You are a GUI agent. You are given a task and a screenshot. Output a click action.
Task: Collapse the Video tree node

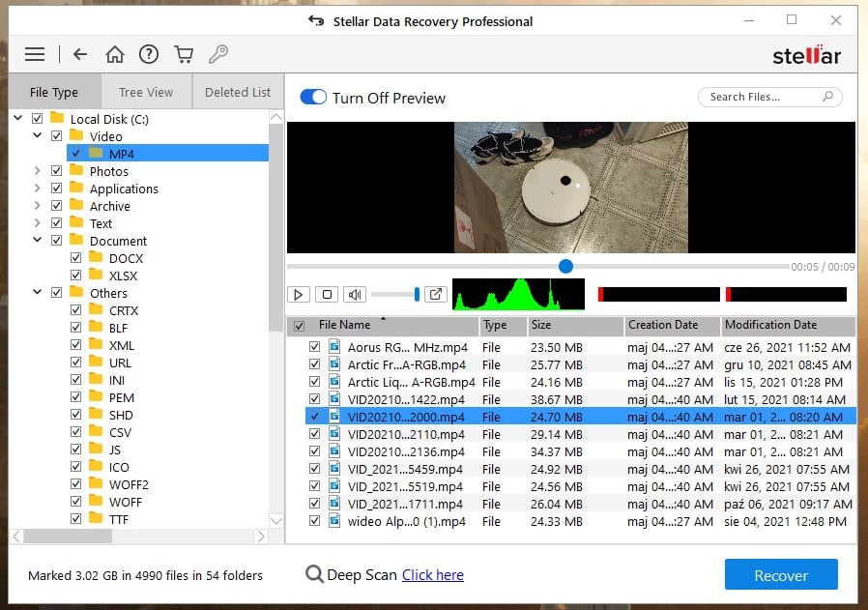pos(37,135)
